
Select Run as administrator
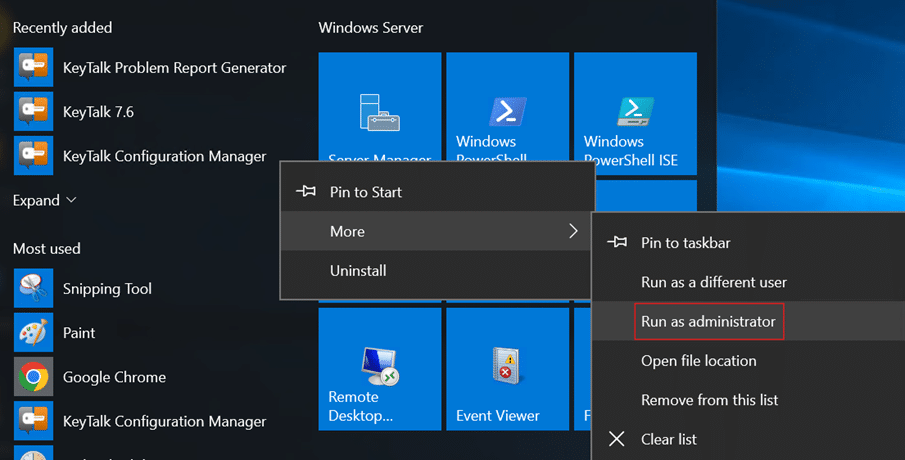click(708, 322)
